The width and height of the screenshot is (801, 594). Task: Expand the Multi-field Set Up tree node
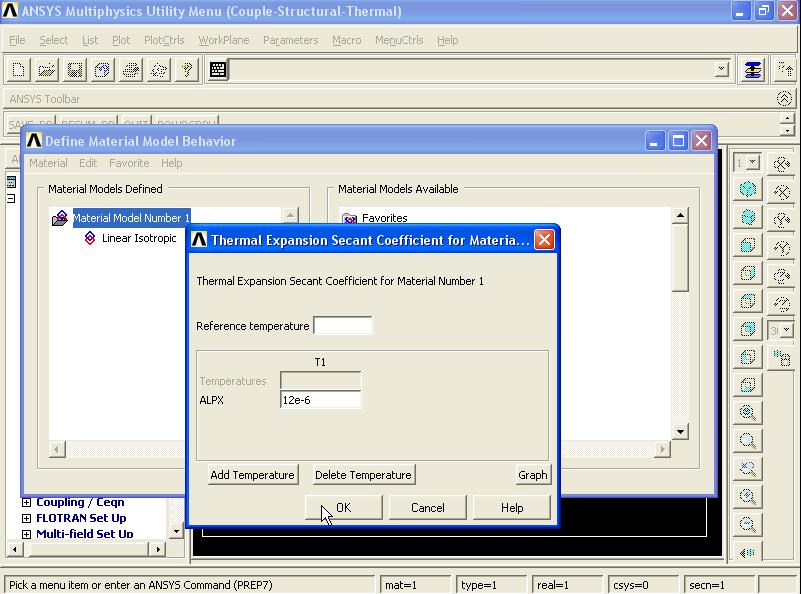tap(26, 534)
